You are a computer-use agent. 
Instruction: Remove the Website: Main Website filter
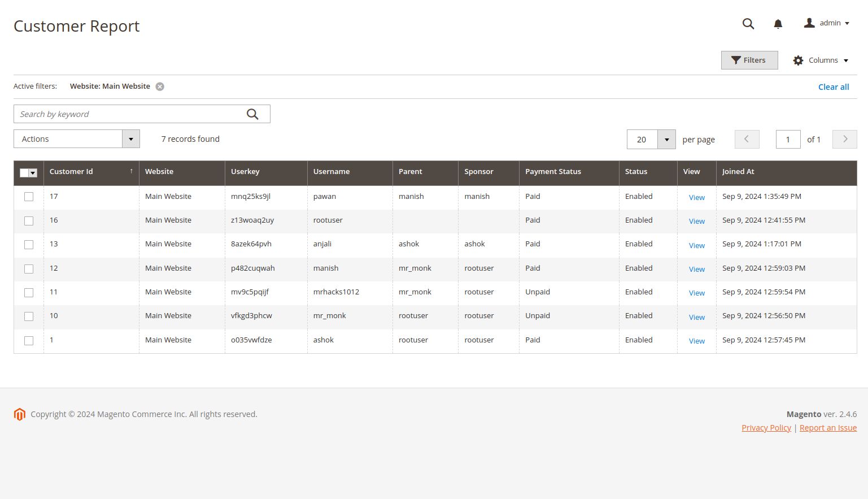160,86
